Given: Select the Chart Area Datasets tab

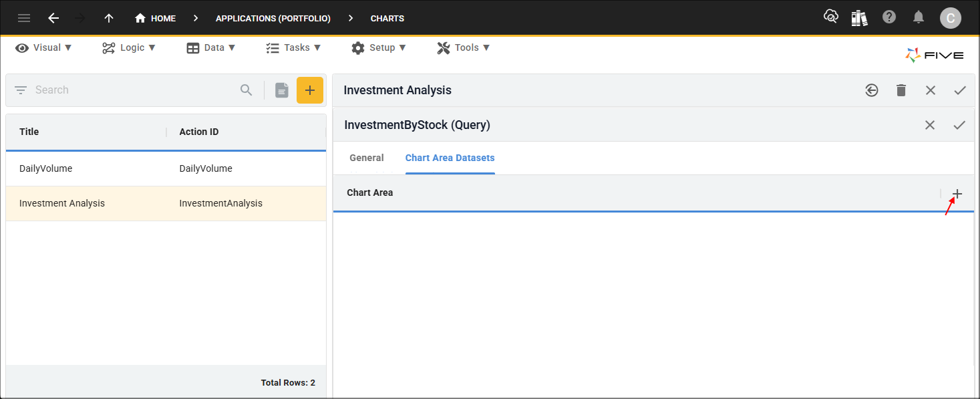Looking at the screenshot, I should coord(450,158).
